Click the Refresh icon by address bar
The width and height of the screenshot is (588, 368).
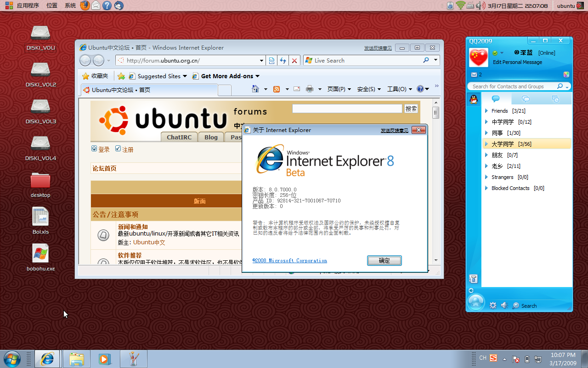(x=283, y=60)
